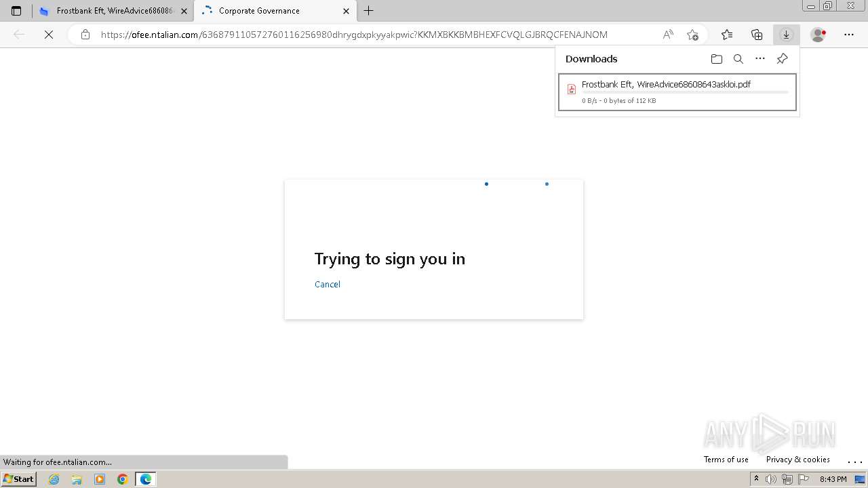Search downloads in the Downloads panel
The image size is (868, 488).
[x=738, y=59]
